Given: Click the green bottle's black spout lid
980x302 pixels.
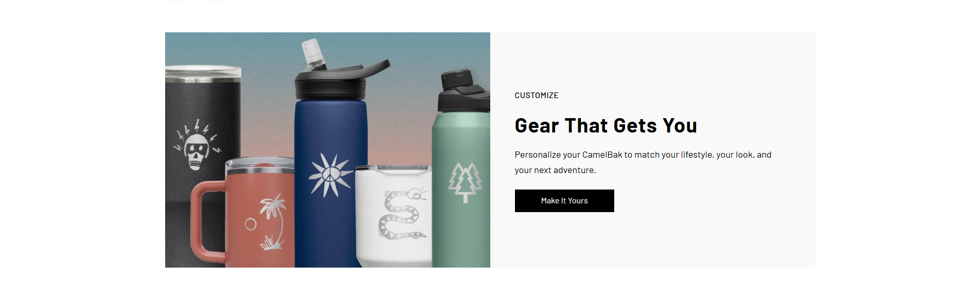Looking at the screenshot, I should [x=462, y=91].
